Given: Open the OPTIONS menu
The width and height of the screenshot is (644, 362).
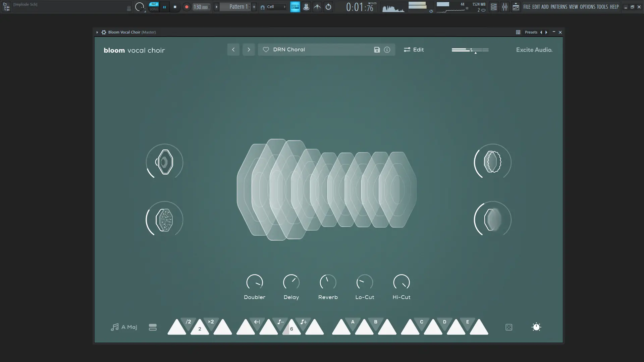Looking at the screenshot, I should [x=587, y=7].
